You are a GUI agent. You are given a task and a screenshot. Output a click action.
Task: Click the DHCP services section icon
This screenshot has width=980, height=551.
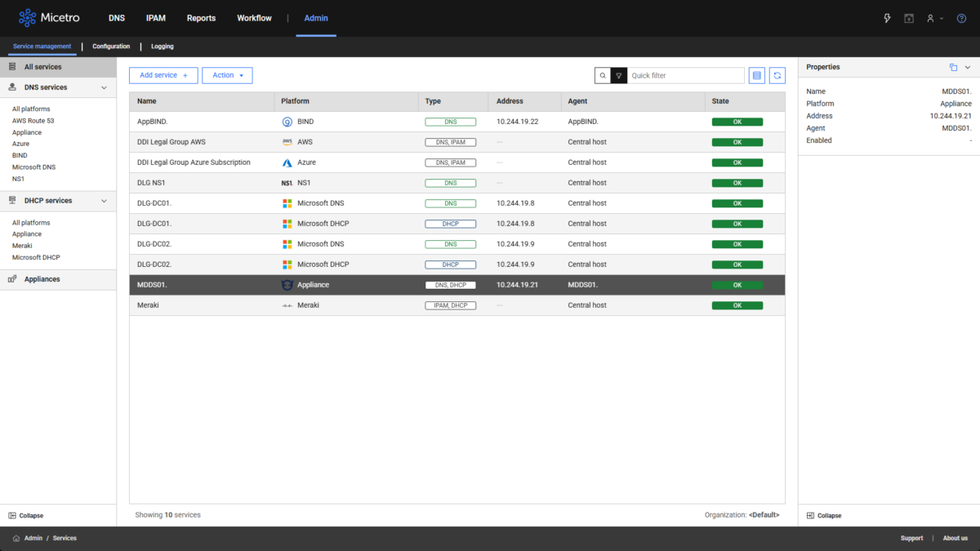(x=12, y=200)
